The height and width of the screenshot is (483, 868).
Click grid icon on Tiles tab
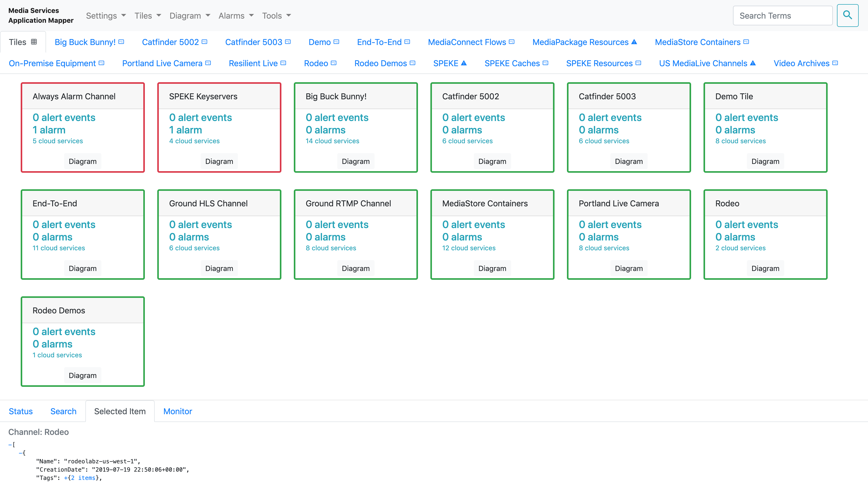coord(34,42)
